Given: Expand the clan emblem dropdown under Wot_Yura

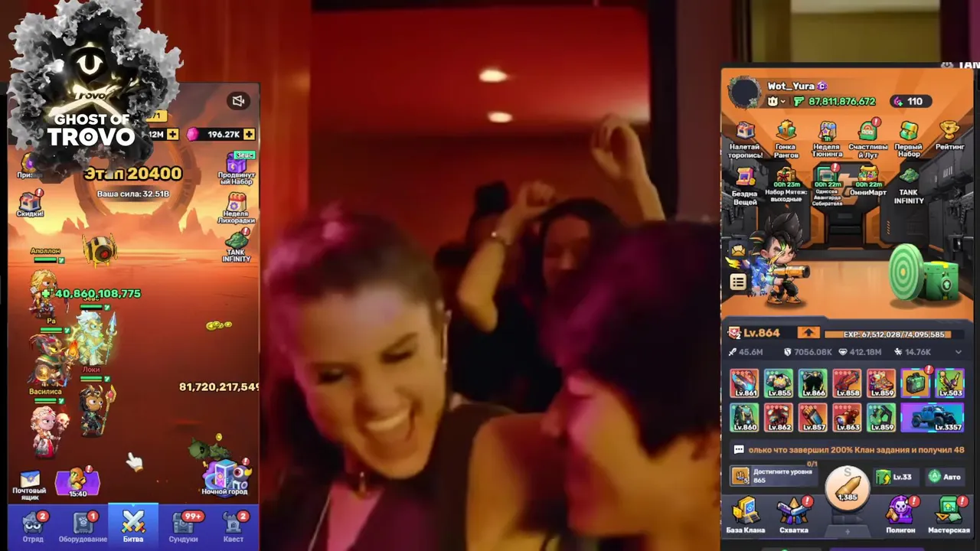Looking at the screenshot, I should (x=777, y=101).
